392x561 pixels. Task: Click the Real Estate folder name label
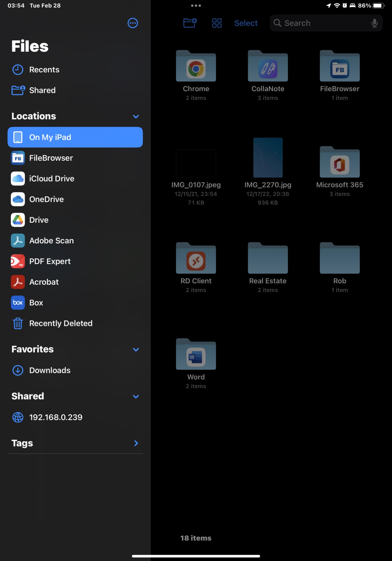(268, 281)
